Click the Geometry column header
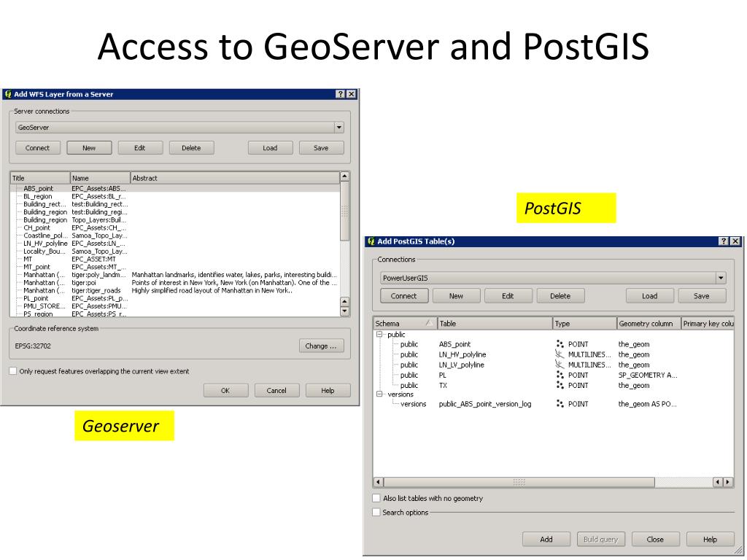The image size is (747, 560). (649, 323)
